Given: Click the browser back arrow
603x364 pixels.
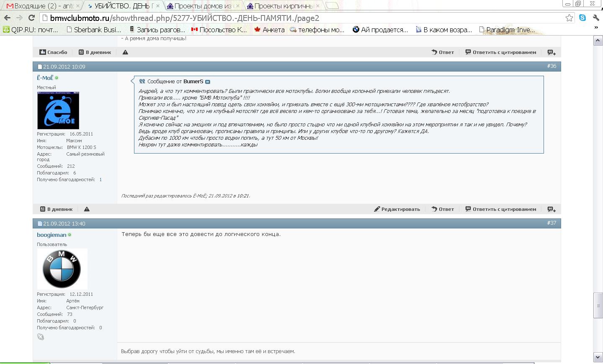Looking at the screenshot, I should (7, 18).
